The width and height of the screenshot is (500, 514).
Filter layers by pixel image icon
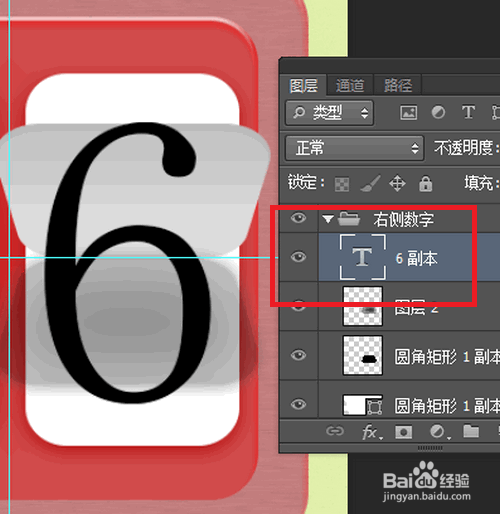tap(408, 113)
